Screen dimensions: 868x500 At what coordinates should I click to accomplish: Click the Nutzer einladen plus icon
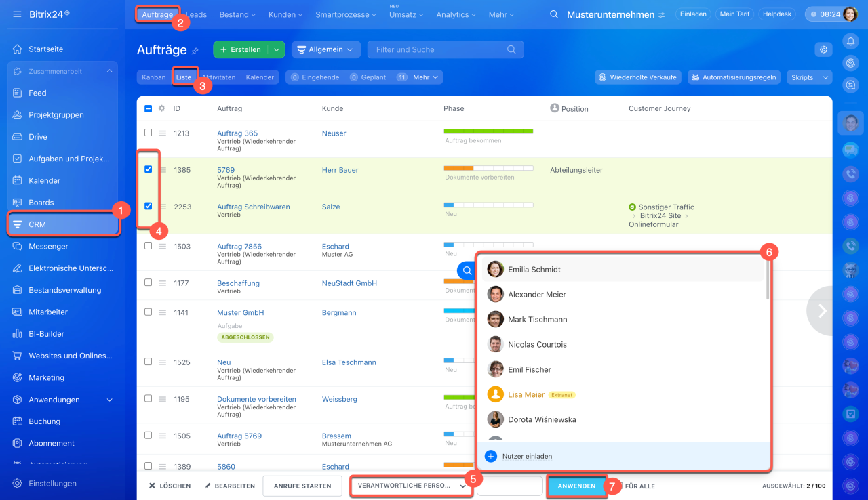(x=491, y=457)
